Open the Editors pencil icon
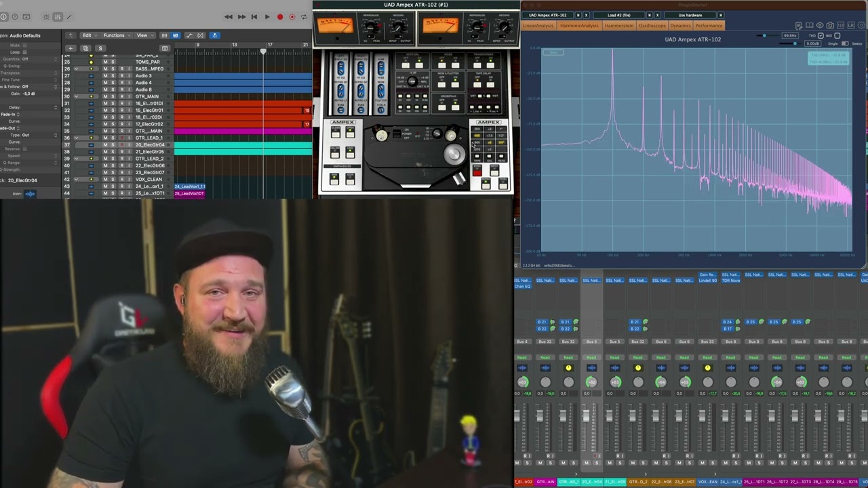 (69, 17)
